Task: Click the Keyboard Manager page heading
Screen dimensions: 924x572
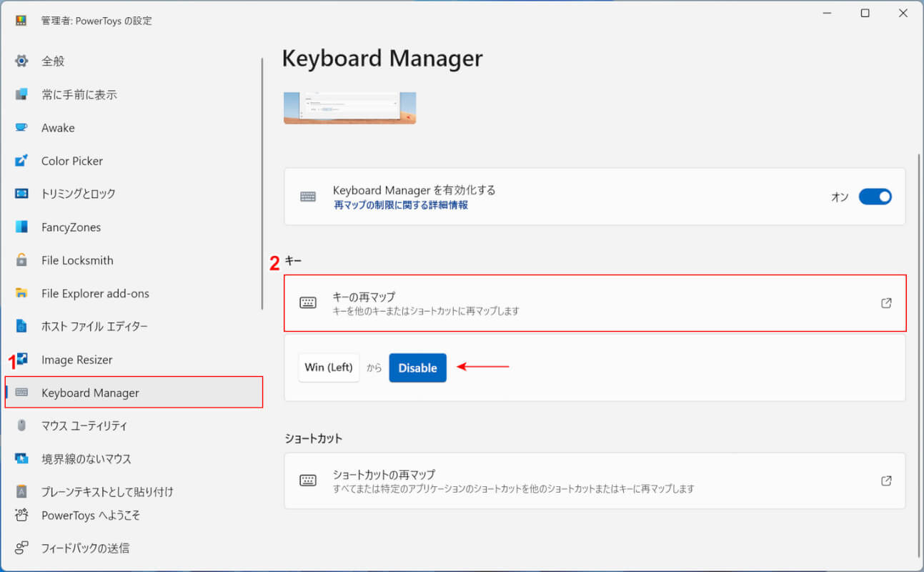Action: coord(382,58)
